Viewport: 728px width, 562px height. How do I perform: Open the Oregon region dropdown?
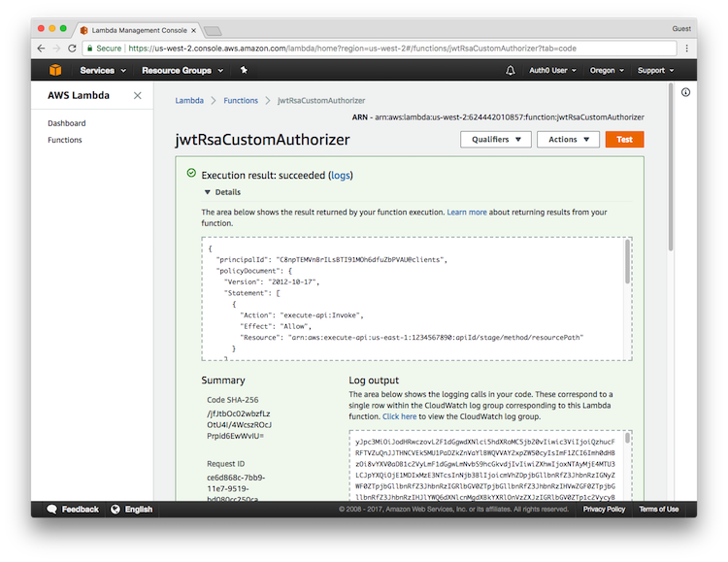tap(607, 70)
